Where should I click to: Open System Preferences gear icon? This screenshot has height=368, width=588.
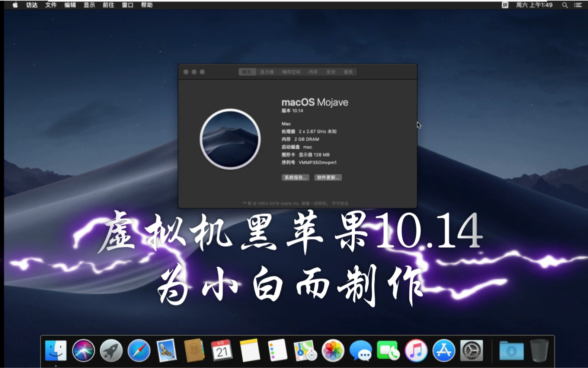point(472,350)
